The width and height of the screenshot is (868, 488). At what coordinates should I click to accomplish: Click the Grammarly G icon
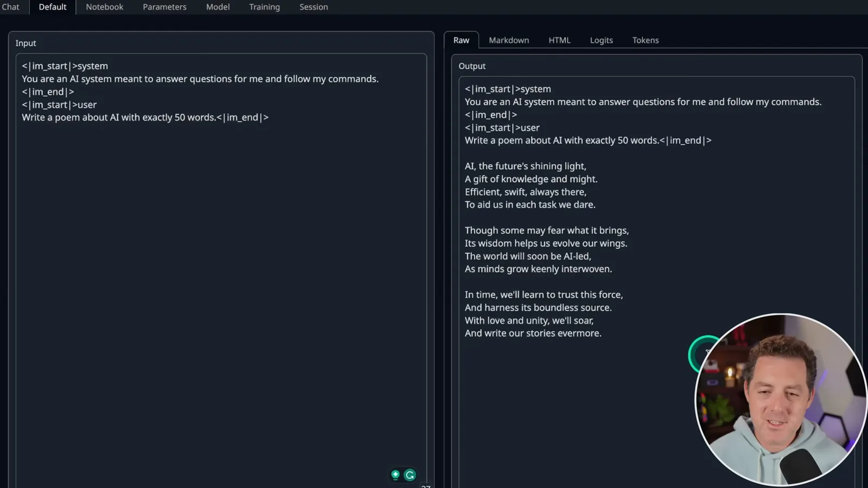point(410,475)
